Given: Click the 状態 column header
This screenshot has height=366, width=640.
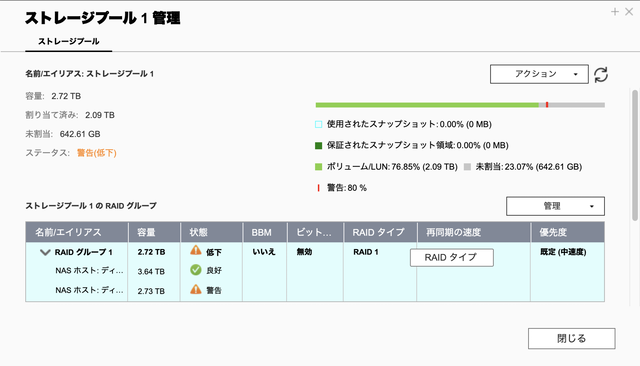Looking at the screenshot, I should pos(211,232).
